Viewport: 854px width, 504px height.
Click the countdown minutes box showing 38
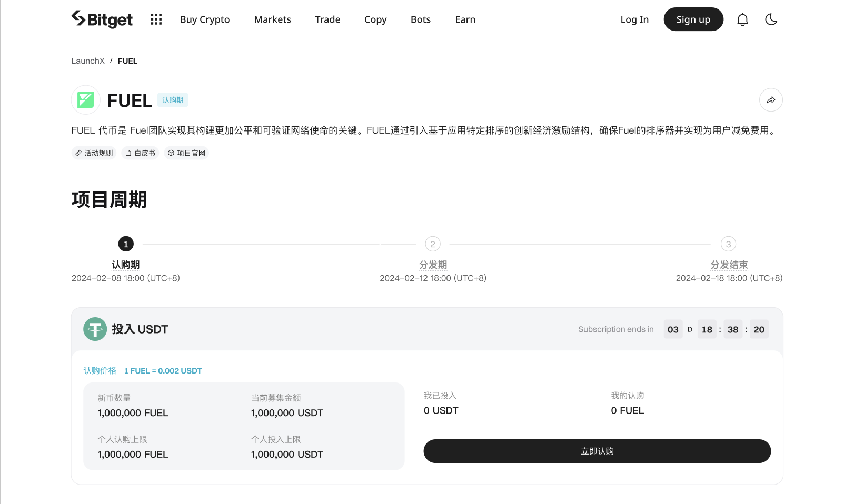733,329
